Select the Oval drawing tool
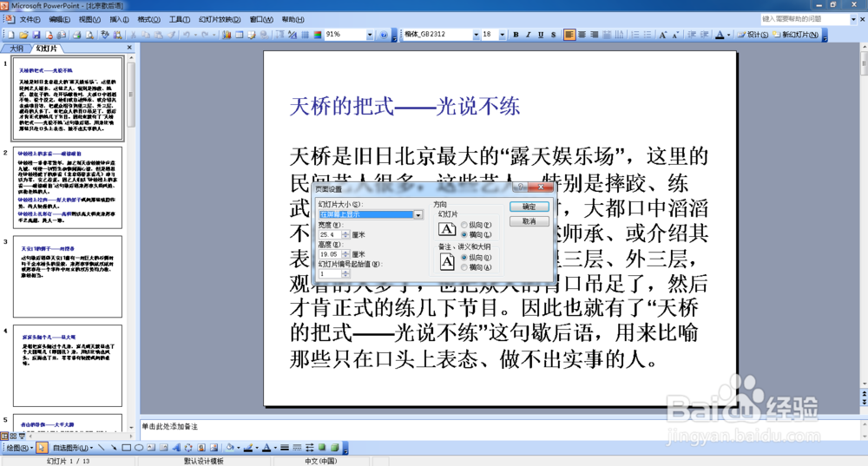The image size is (868, 466). [139, 448]
